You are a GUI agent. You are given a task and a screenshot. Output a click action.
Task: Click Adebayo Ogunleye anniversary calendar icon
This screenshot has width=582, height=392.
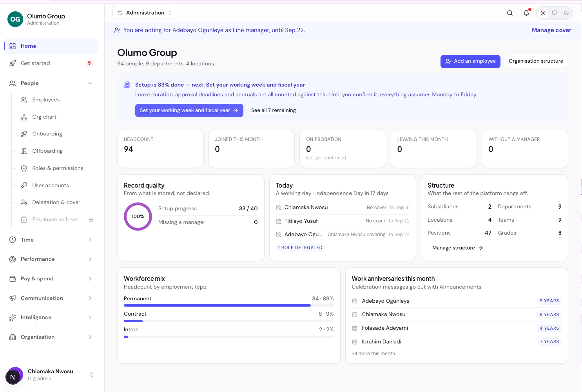355,301
